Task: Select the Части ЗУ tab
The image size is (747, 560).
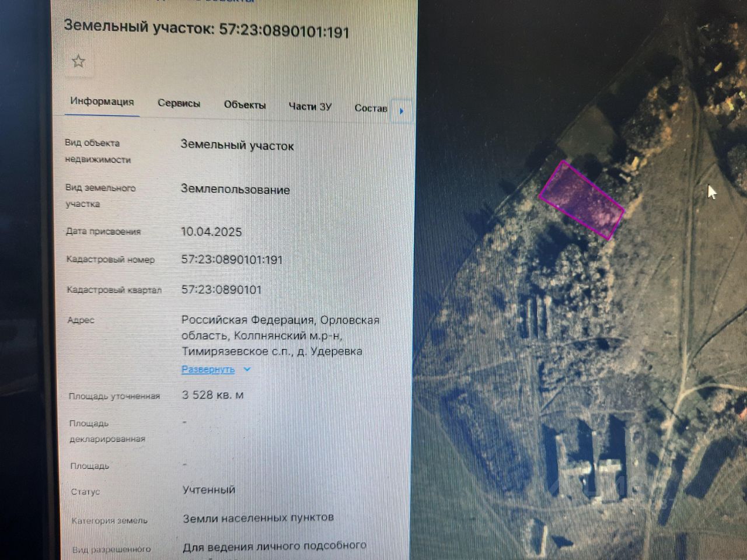Action: click(310, 107)
